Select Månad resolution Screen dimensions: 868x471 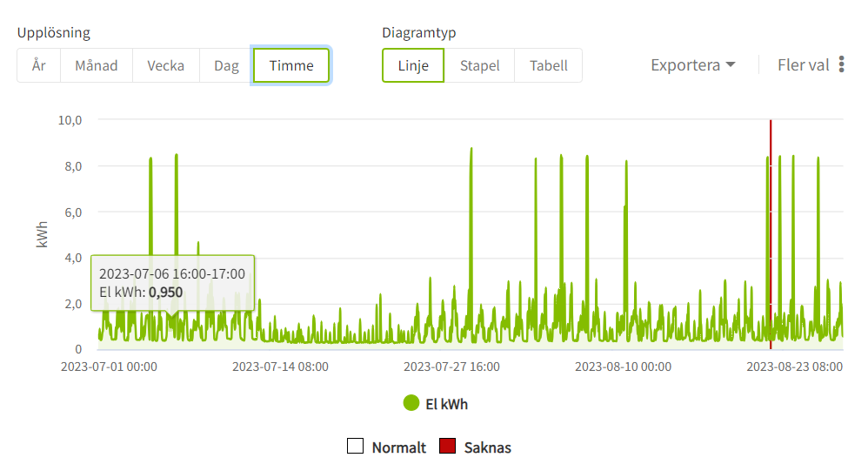(x=96, y=65)
